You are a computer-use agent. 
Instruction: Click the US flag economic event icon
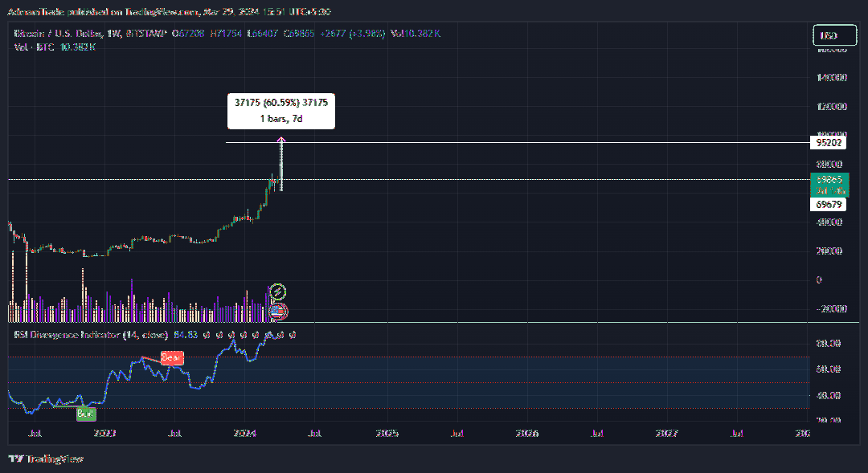pyautogui.click(x=279, y=312)
